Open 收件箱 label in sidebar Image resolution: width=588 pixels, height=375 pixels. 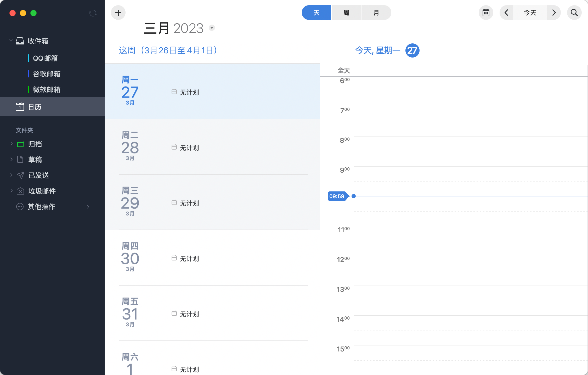point(38,41)
